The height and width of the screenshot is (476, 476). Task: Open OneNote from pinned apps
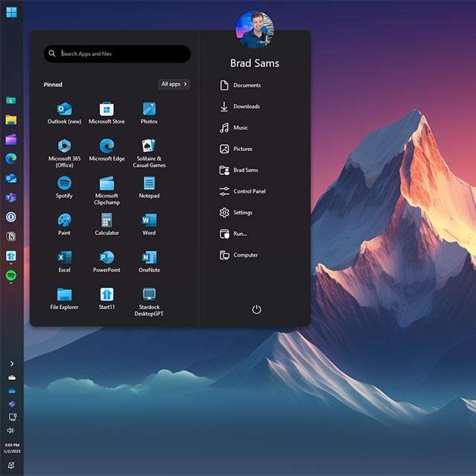149,261
